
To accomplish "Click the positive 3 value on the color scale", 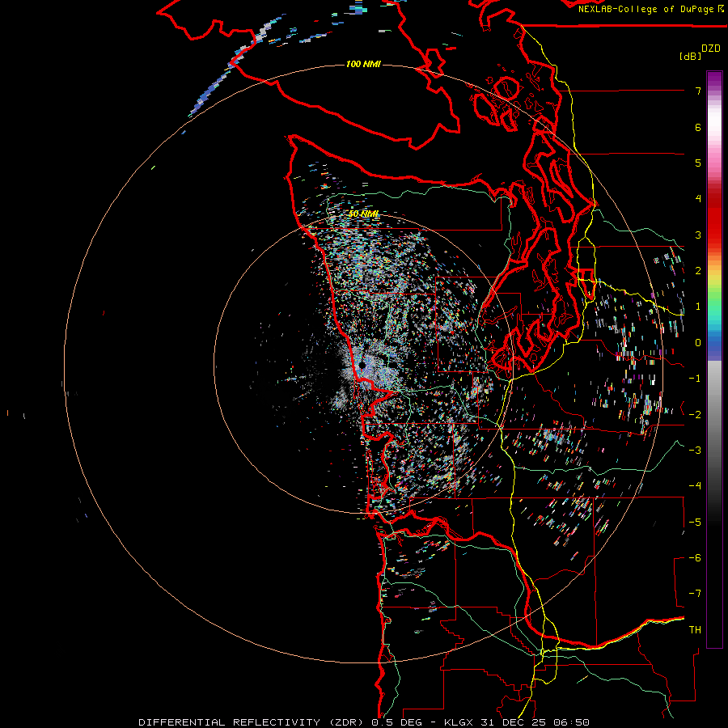I will pos(698,235).
